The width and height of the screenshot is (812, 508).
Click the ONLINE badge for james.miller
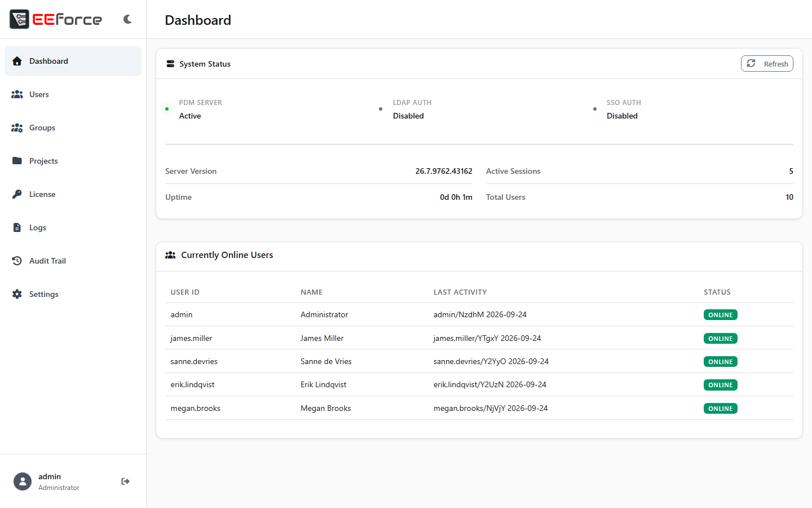coord(721,339)
